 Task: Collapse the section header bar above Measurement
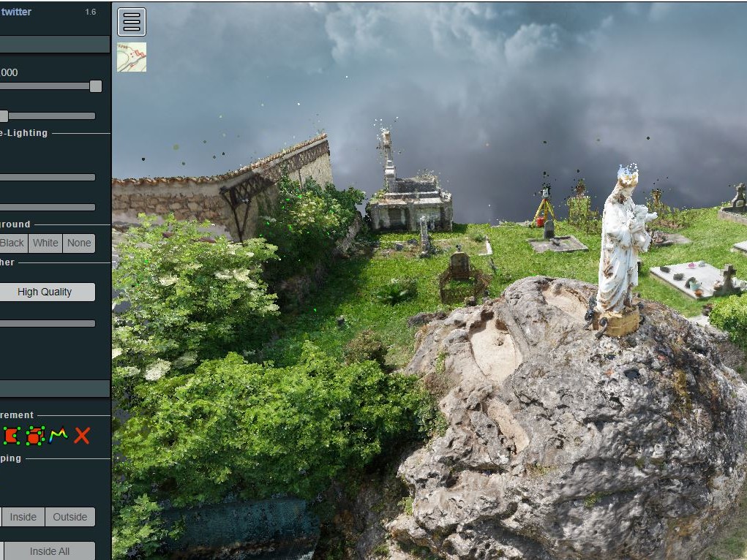click(55, 388)
